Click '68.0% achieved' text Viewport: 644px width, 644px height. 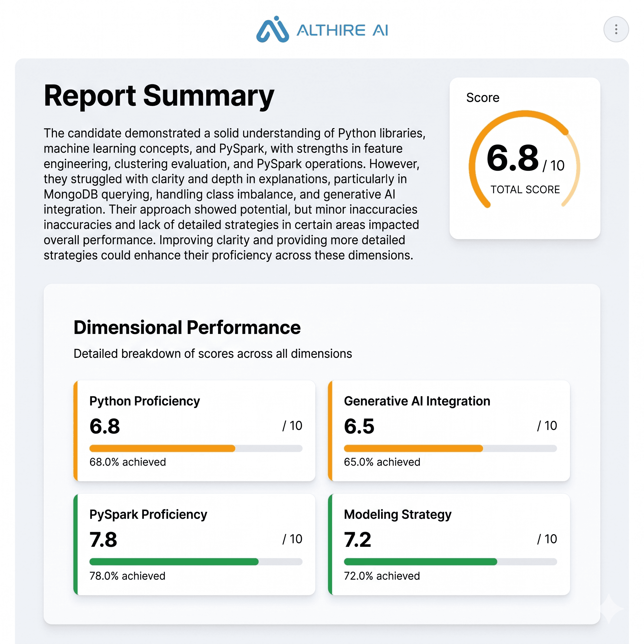[128, 462]
